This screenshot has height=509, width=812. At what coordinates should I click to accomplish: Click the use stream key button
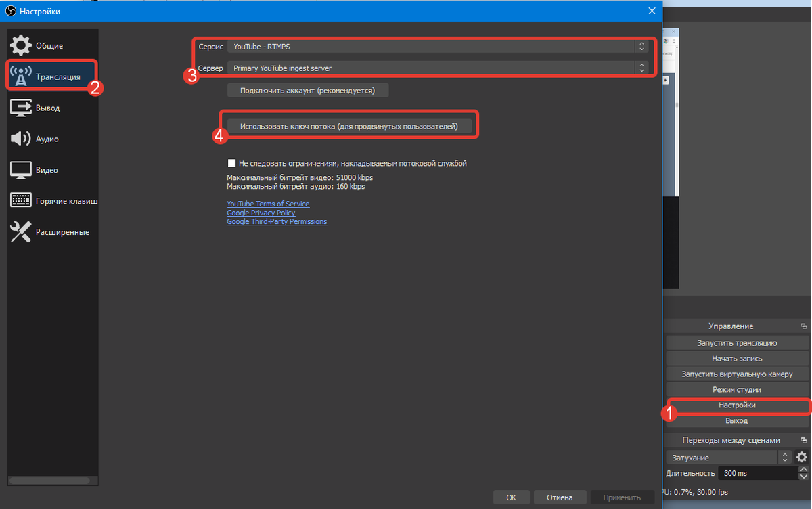point(348,126)
